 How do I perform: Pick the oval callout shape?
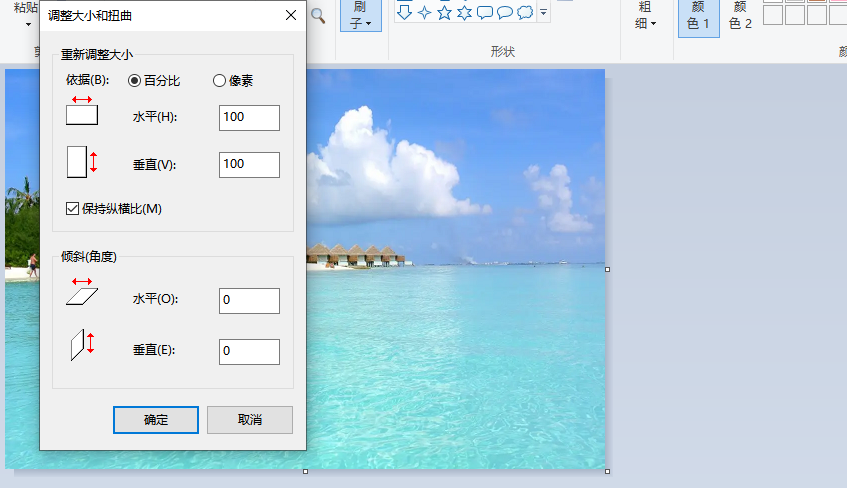click(x=505, y=12)
